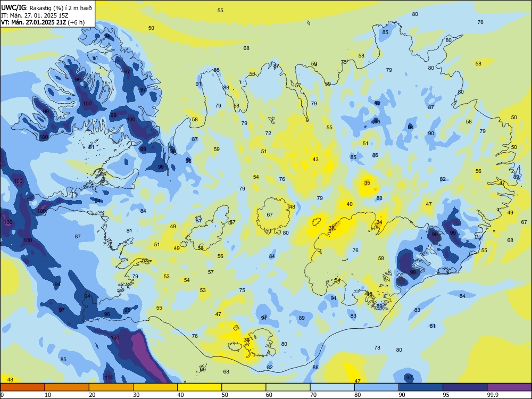
Task: Select the golden 30–40 legend swatch
Action: pos(155,387)
